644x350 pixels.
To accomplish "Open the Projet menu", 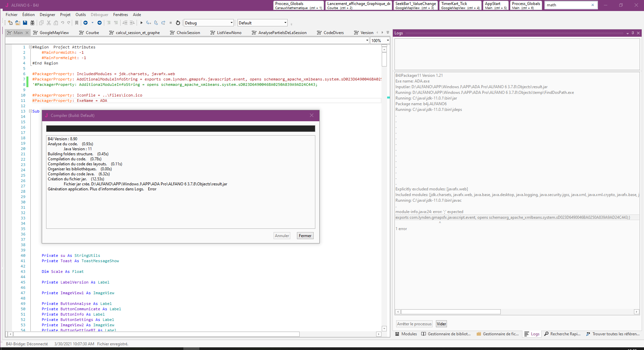I will (x=65, y=15).
